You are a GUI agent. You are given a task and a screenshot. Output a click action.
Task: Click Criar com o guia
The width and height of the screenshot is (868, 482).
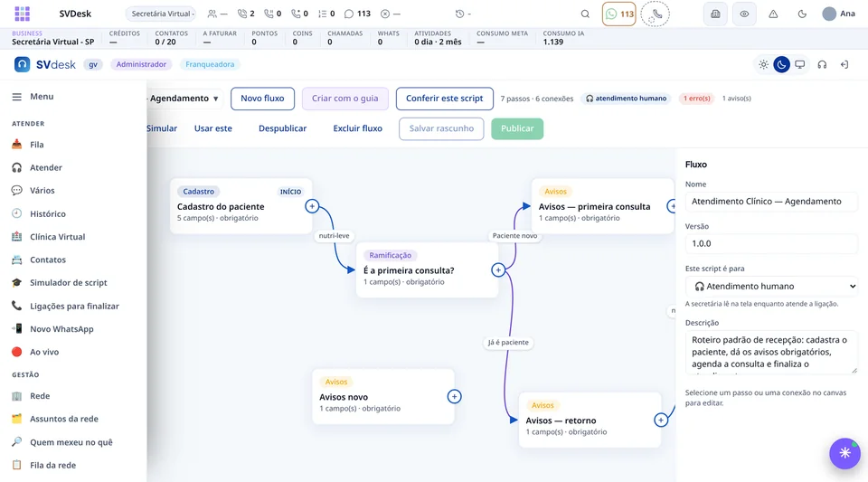coord(344,99)
